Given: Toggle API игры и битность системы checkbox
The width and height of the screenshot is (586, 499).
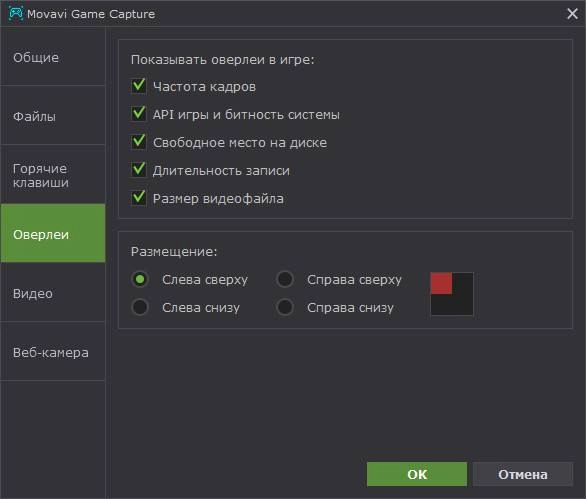Looking at the screenshot, I should point(139,114).
